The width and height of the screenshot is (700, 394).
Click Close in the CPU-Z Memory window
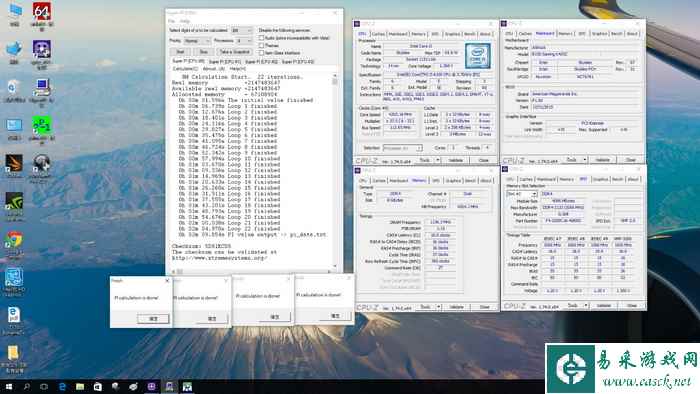pyautogui.click(x=484, y=307)
